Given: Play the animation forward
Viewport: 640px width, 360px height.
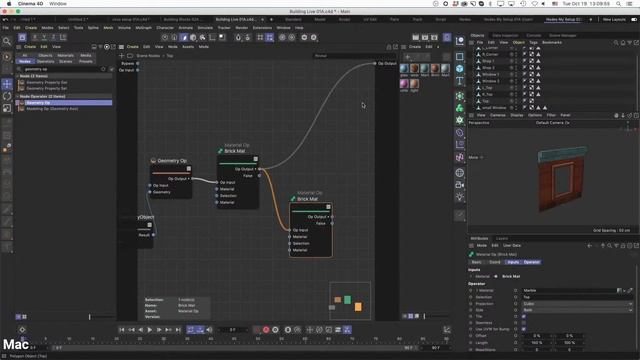Looking at the screenshot, I should 150,330.
